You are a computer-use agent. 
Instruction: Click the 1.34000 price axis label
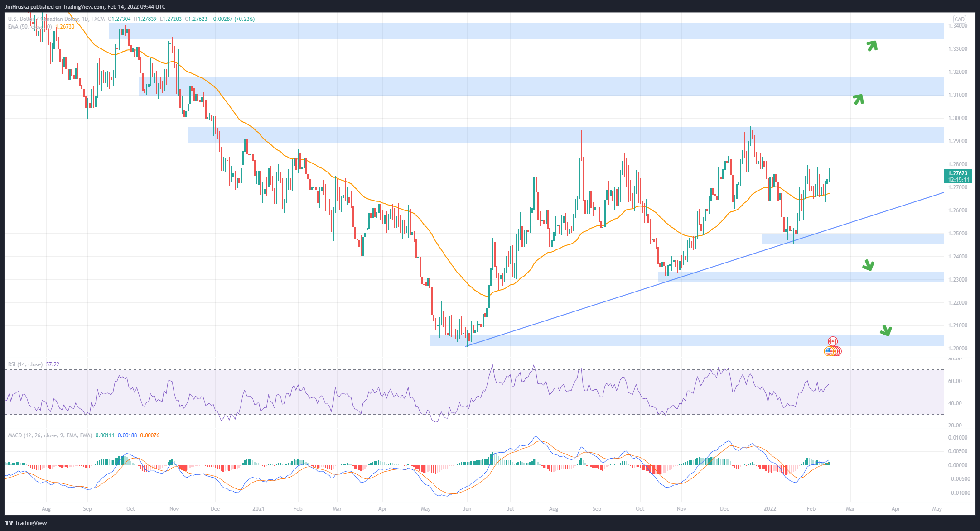point(958,26)
